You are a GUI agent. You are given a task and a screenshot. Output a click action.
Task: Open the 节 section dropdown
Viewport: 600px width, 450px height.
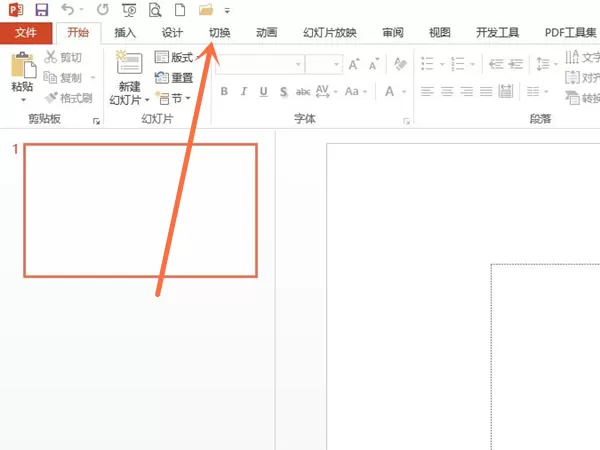[x=173, y=99]
